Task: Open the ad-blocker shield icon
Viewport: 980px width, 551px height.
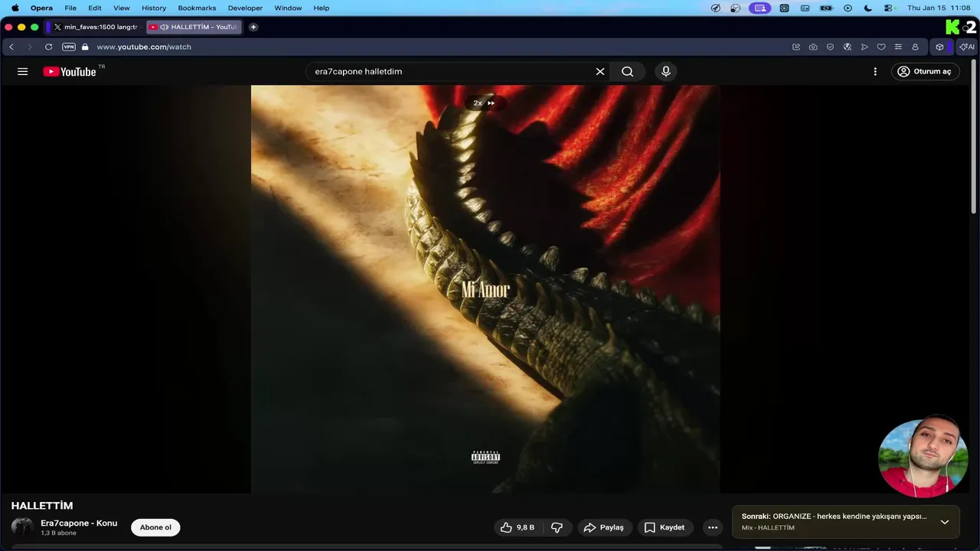Action: (830, 47)
